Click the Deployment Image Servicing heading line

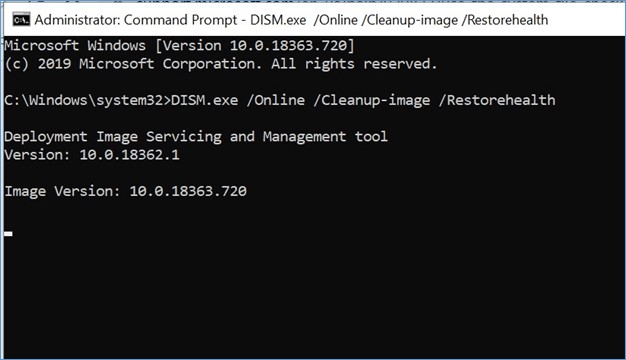coord(196,137)
